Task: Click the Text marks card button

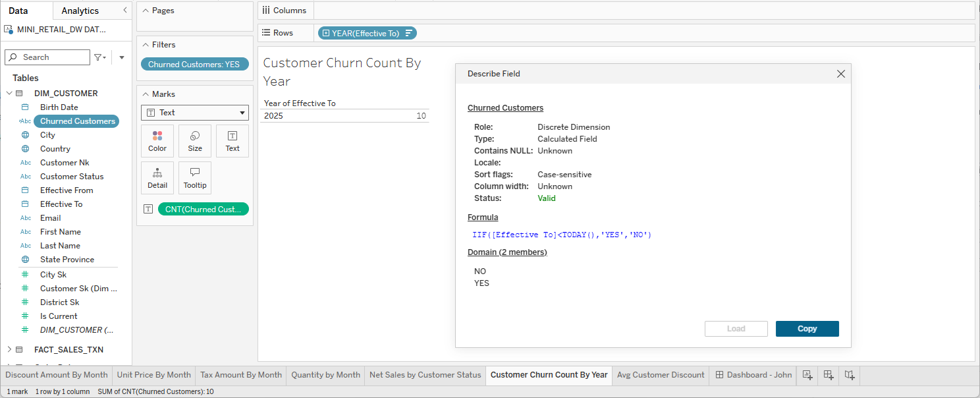Action: coord(232,141)
